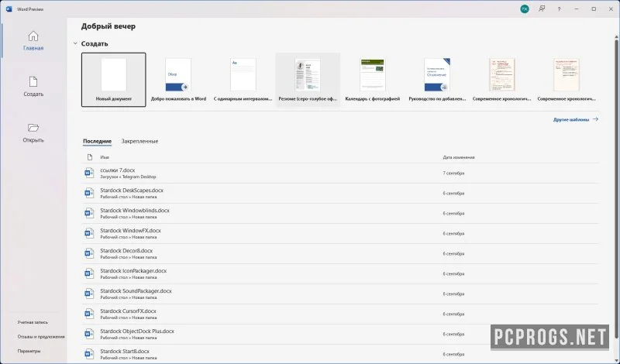
Task: Click Word icon of Stardock Windowblinds.docx
Action: [89, 214]
